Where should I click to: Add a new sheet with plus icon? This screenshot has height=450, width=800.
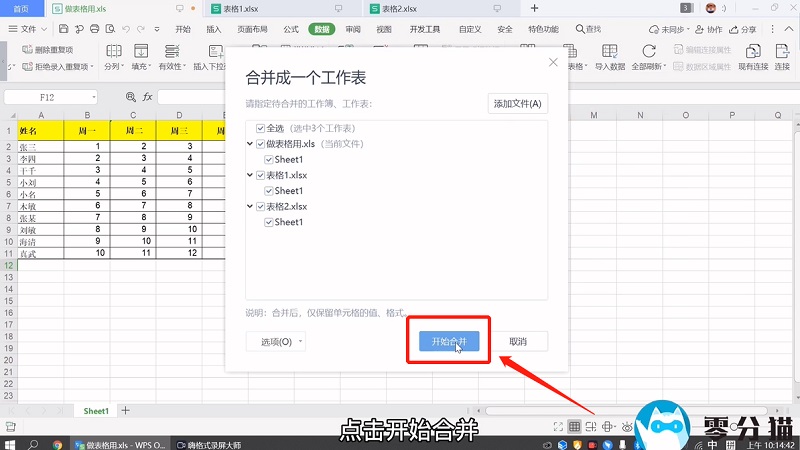(125, 411)
